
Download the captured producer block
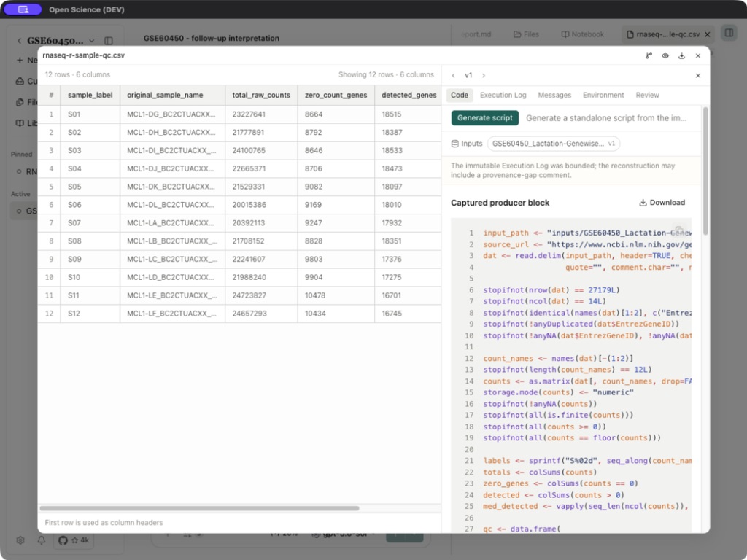[x=662, y=203]
